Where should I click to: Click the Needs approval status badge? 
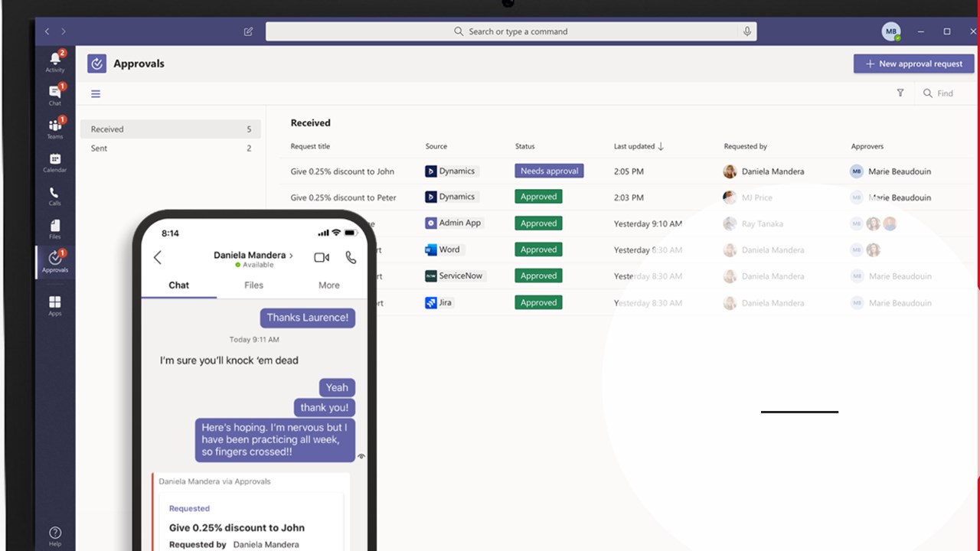549,171
